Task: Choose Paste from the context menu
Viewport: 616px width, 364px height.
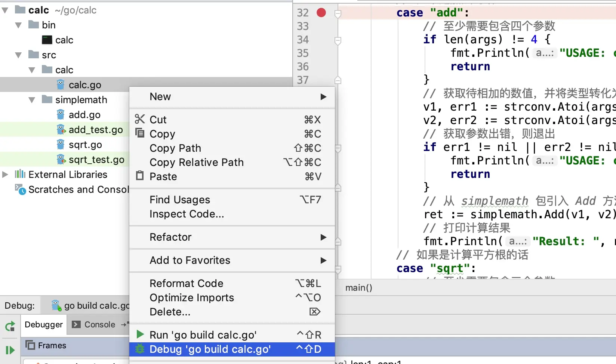Action: pos(232,176)
